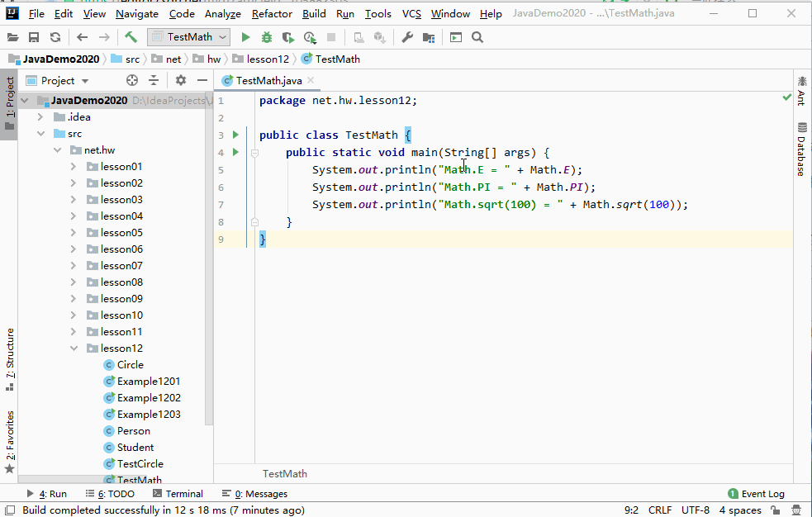The width and height of the screenshot is (812, 517).
Task: Click the Forward navigation arrow
Action: click(x=104, y=37)
